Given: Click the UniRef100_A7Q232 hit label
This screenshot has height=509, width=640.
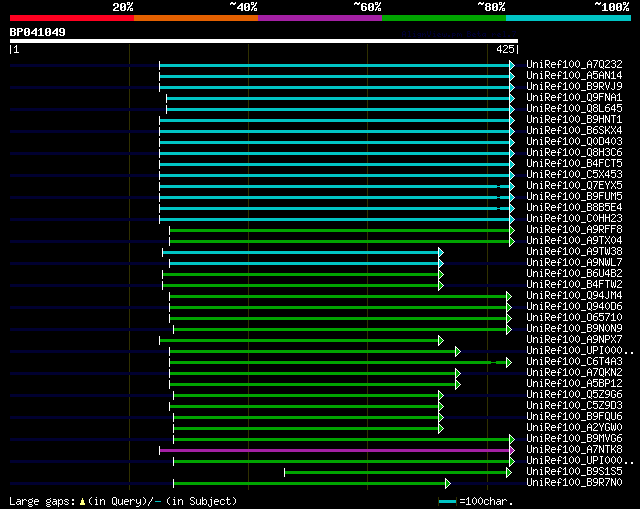Looking at the screenshot, I should point(574,64).
